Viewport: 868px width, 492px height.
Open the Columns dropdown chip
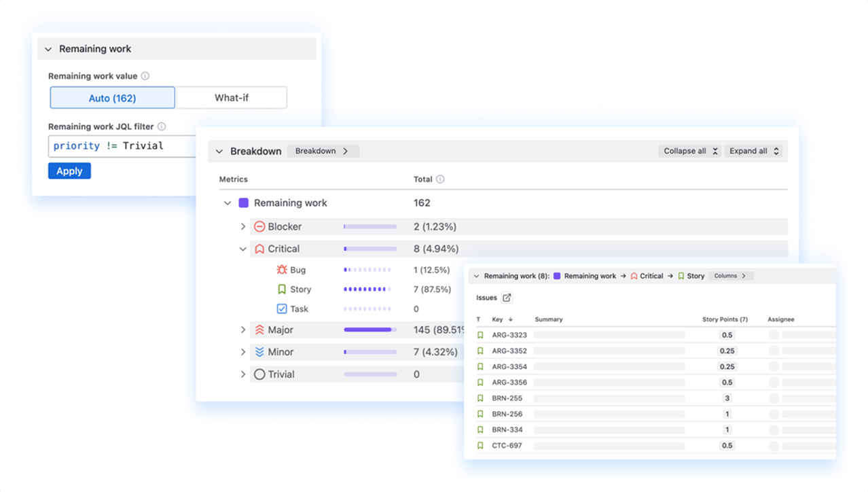click(731, 276)
